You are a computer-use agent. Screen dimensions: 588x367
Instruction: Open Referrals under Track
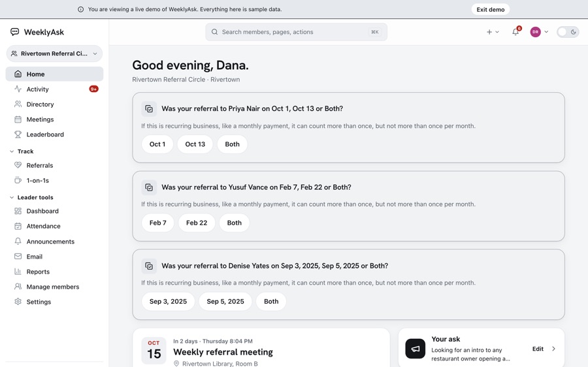coord(54,165)
